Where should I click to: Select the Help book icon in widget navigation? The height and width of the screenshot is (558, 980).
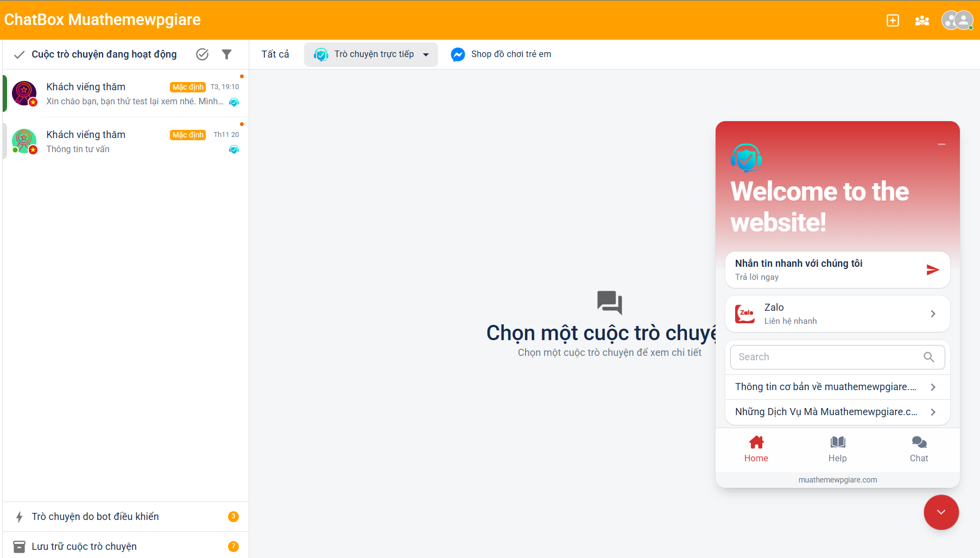837,448
